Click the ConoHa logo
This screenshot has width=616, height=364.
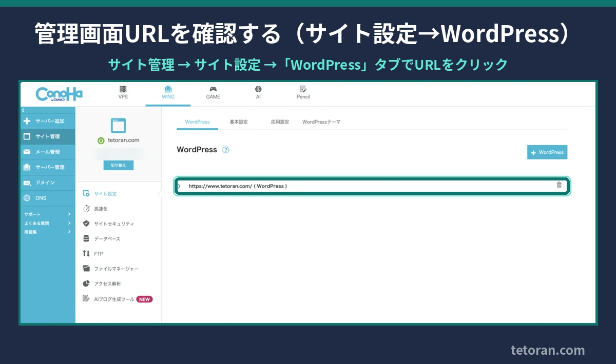(59, 94)
